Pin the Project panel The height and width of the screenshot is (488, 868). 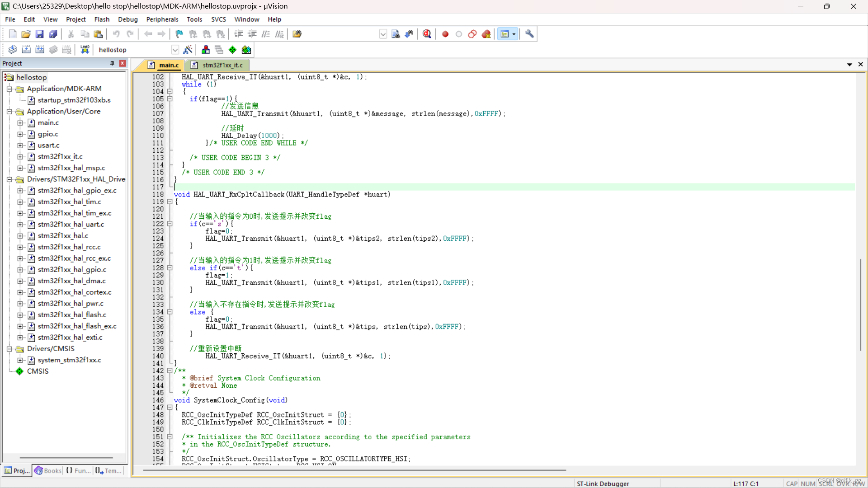tap(112, 64)
